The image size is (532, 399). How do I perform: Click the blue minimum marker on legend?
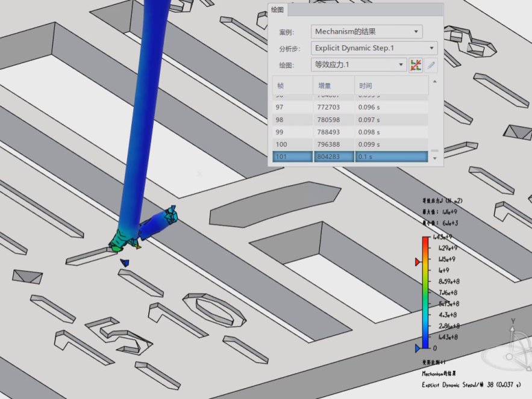point(418,348)
